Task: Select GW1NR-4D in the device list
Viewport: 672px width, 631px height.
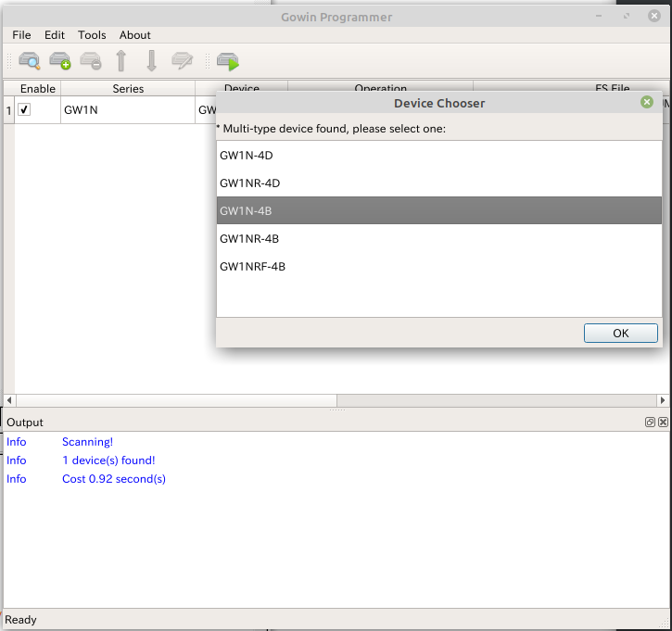Action: [x=439, y=183]
